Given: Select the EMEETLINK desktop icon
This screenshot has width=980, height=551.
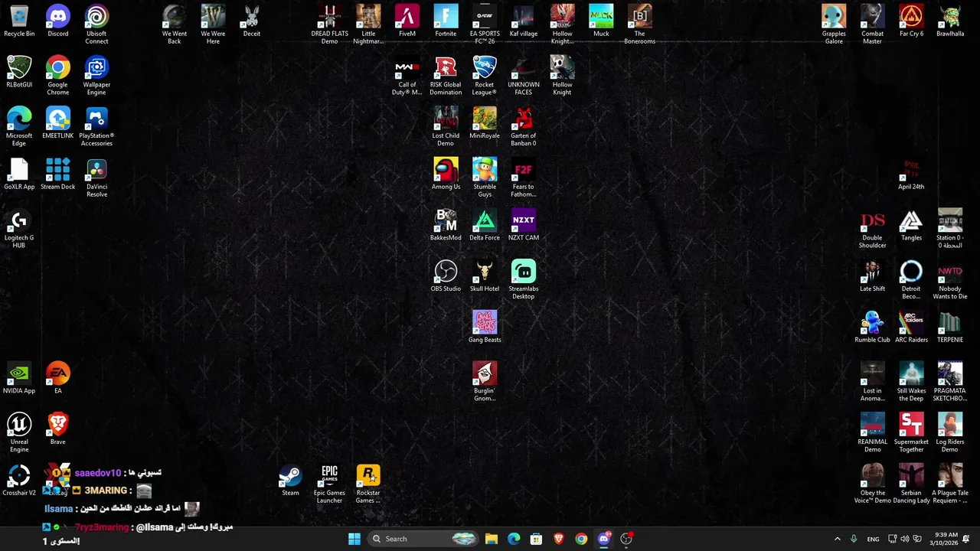Looking at the screenshot, I should click(x=58, y=123).
